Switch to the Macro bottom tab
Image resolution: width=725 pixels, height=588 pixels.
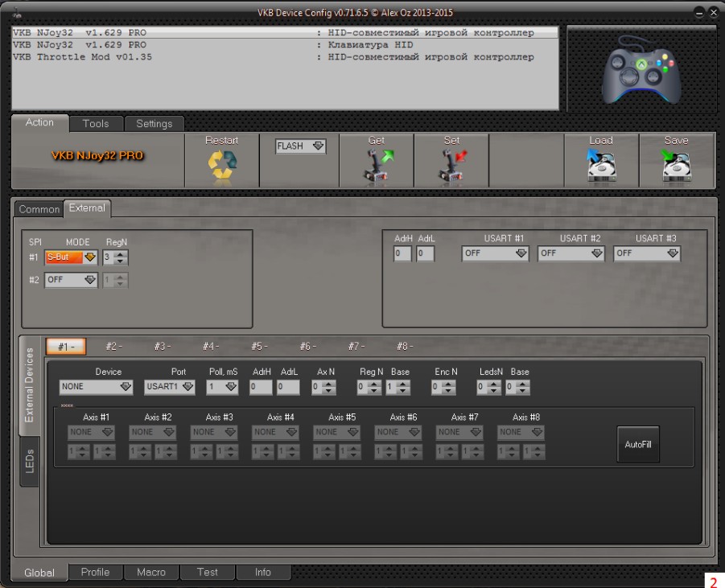click(x=151, y=572)
